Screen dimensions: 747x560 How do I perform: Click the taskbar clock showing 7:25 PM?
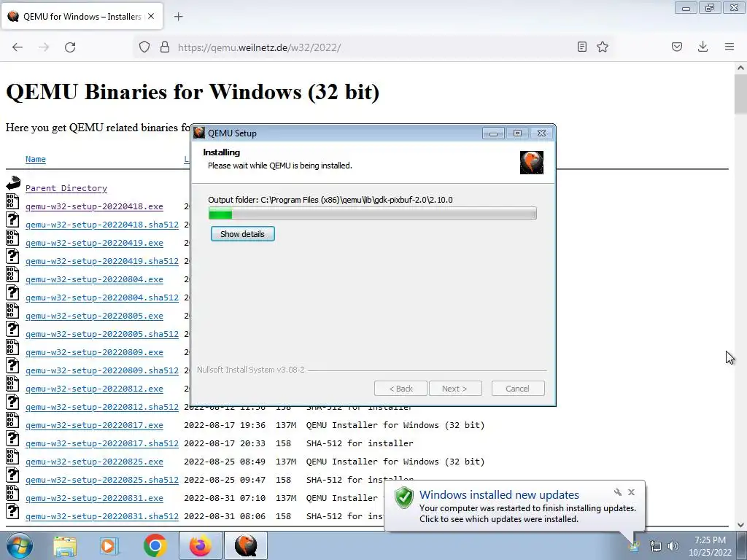point(710,546)
